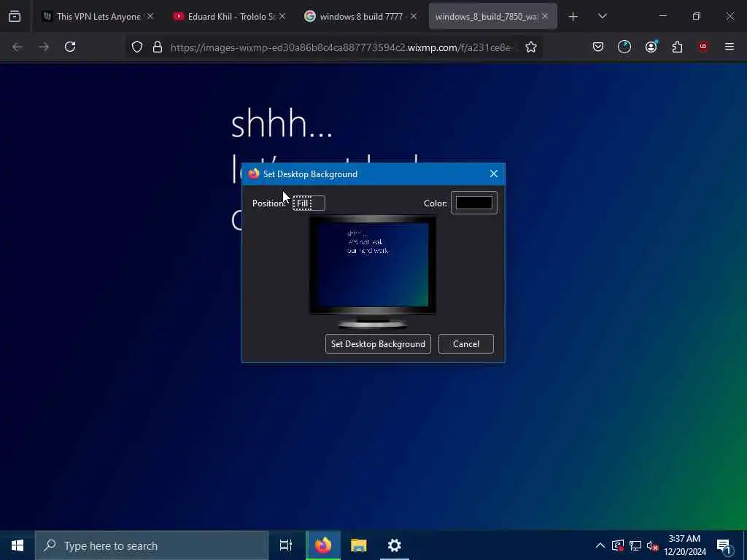This screenshot has height=560, width=747.
Task: Open the tracking protection shield icon
Action: pos(137,47)
